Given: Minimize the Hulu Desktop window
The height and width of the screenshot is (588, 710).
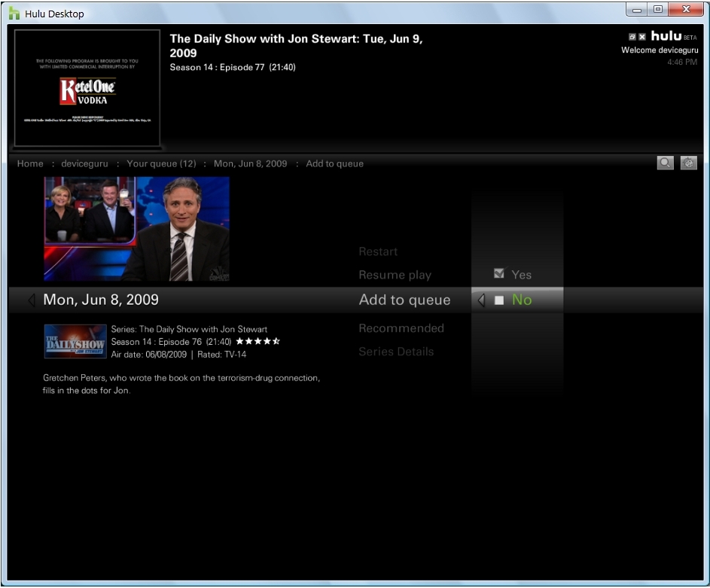Looking at the screenshot, I should 637,10.
